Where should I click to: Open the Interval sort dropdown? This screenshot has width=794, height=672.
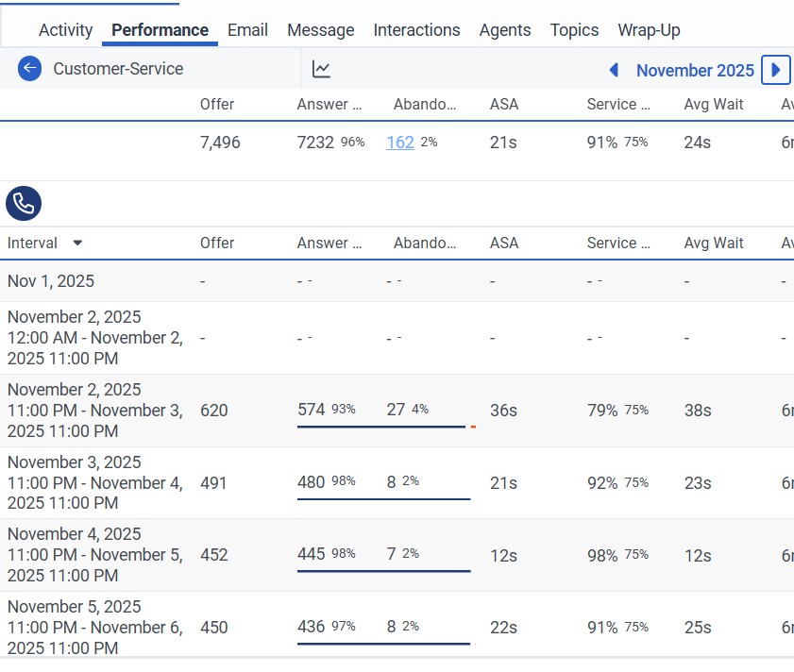[x=76, y=243]
